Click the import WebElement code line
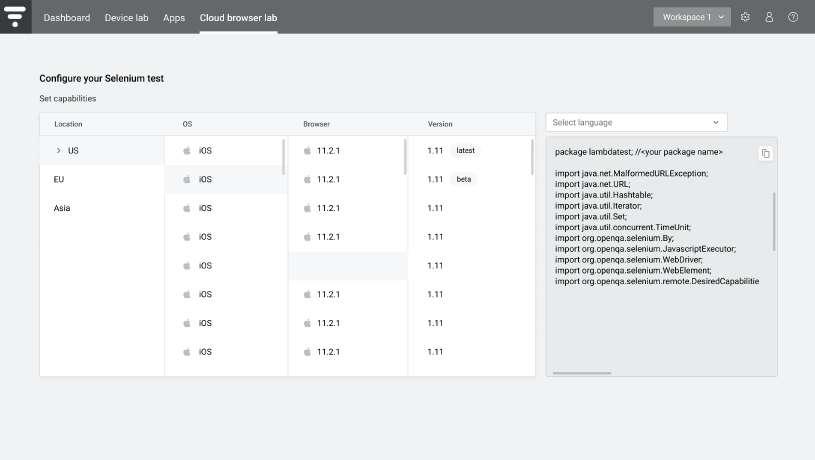 tap(633, 270)
